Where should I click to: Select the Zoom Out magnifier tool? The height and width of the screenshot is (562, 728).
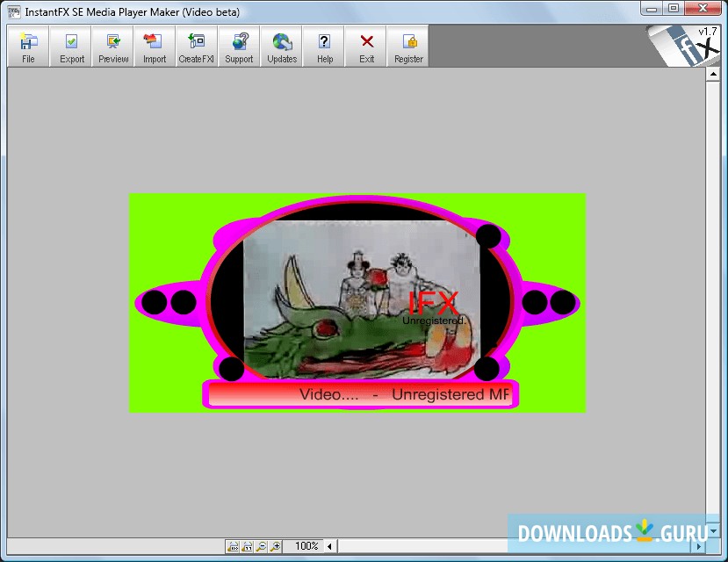pos(262,546)
